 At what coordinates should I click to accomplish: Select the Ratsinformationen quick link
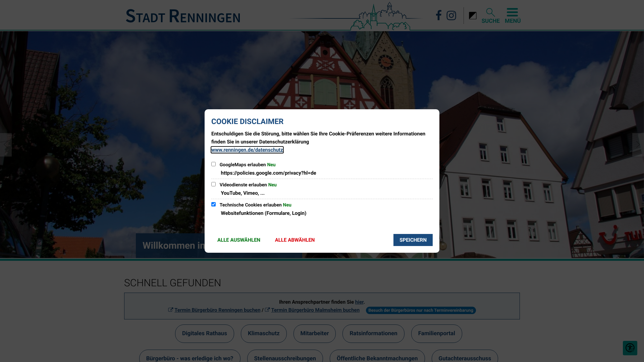point(373,334)
